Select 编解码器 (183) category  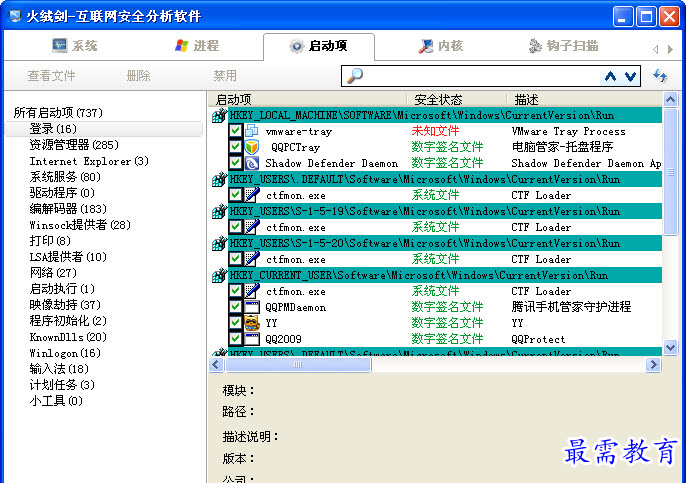pos(68,209)
